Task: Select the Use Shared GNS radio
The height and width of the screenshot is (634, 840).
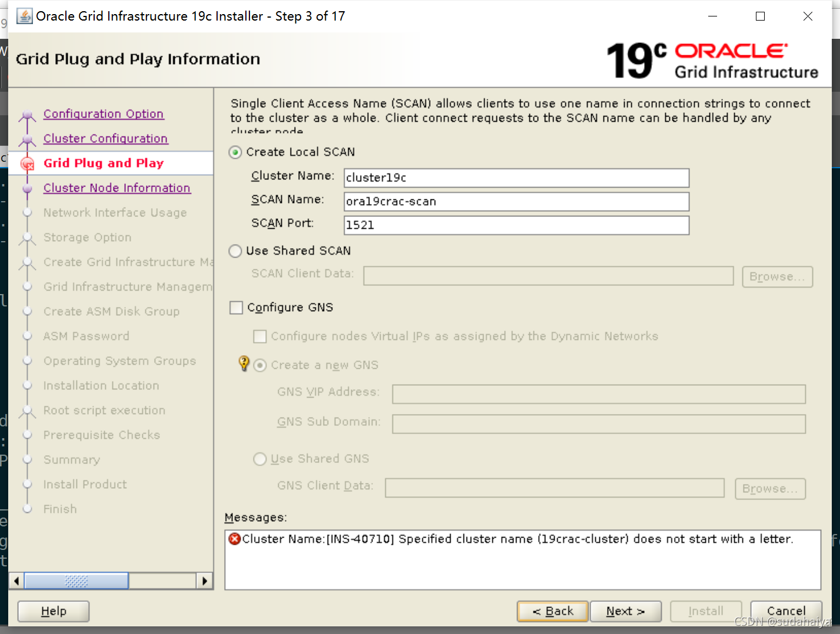Action: coord(260,459)
